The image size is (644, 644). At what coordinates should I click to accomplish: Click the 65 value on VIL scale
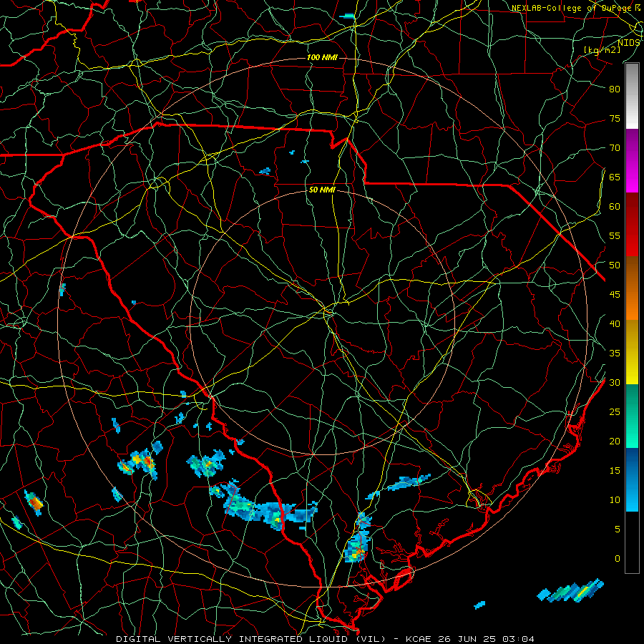(x=615, y=177)
